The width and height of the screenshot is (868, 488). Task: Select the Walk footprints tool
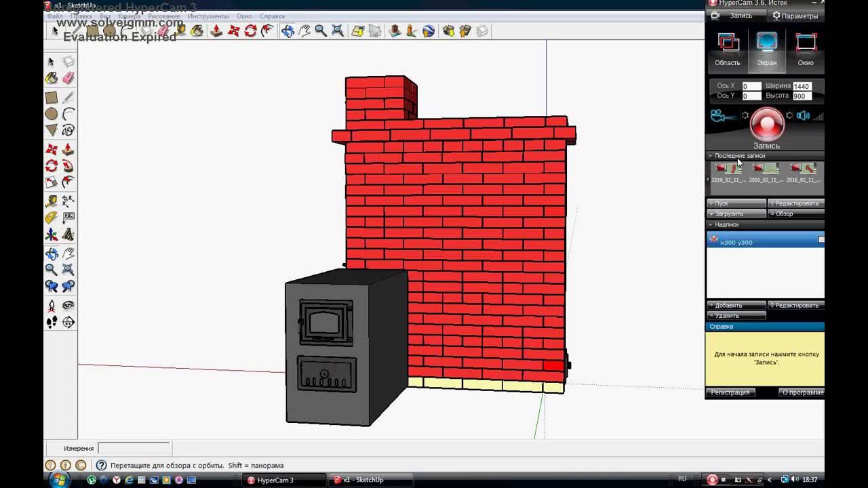pos(52,323)
